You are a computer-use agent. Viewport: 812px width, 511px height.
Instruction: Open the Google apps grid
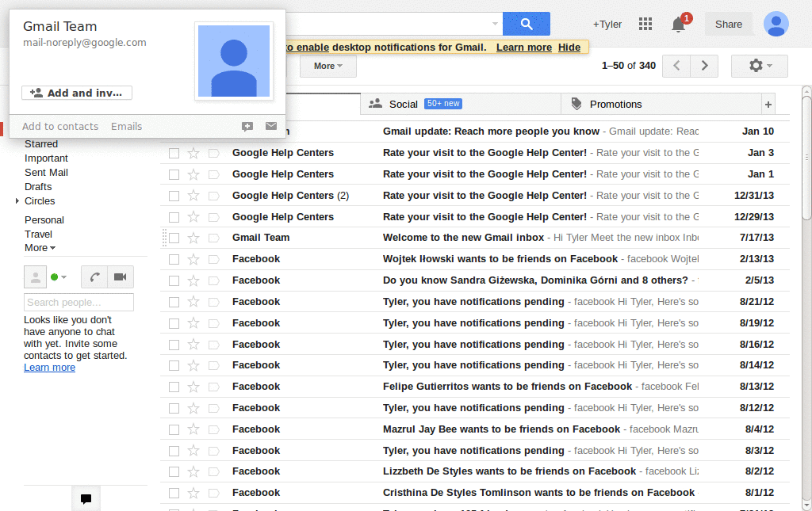click(645, 24)
